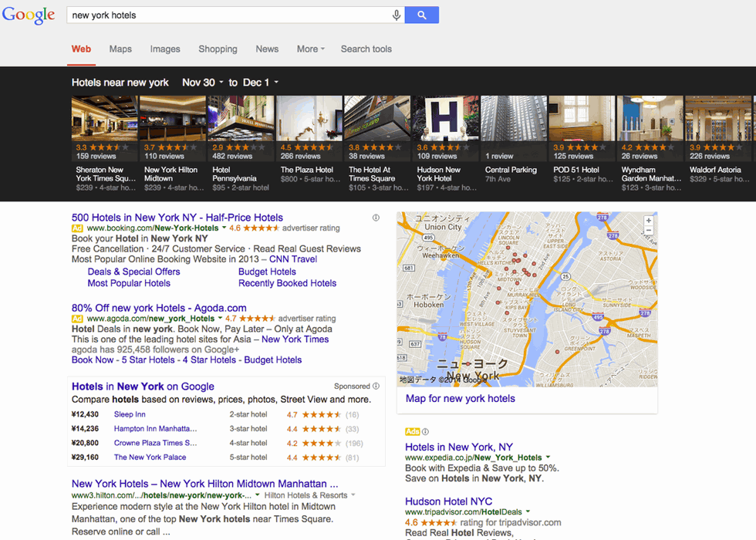This screenshot has width=756, height=540.
Task: Open New York Hilton Midtown Manhattan result
Action: pyautogui.click(x=205, y=484)
